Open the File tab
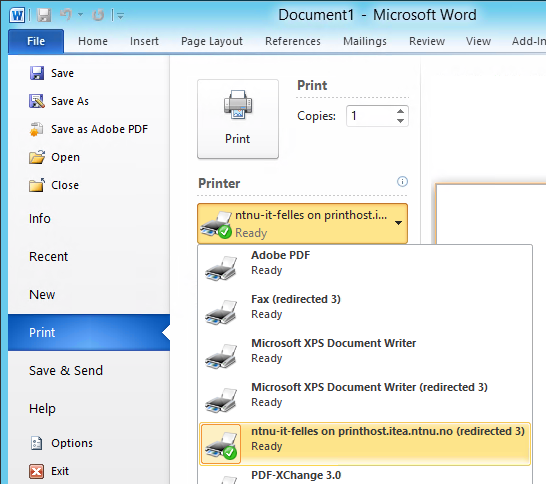The width and height of the screenshot is (546, 484). tap(36, 41)
